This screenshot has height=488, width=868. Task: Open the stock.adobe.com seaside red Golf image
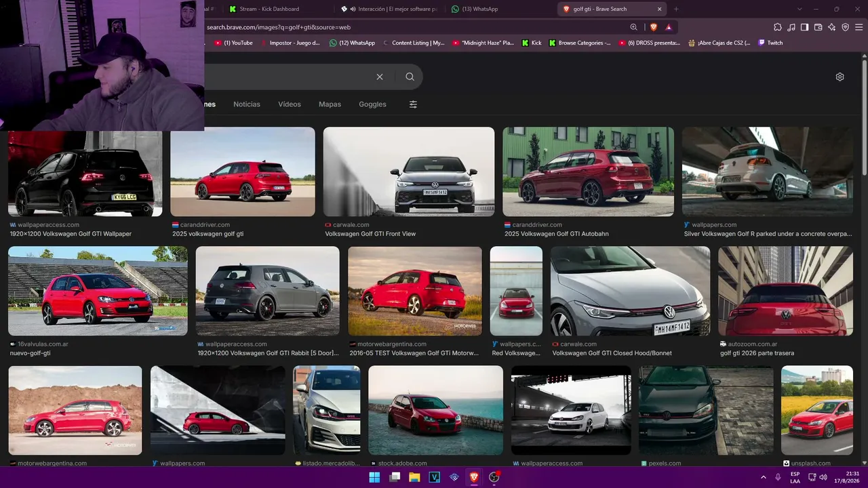(x=435, y=410)
